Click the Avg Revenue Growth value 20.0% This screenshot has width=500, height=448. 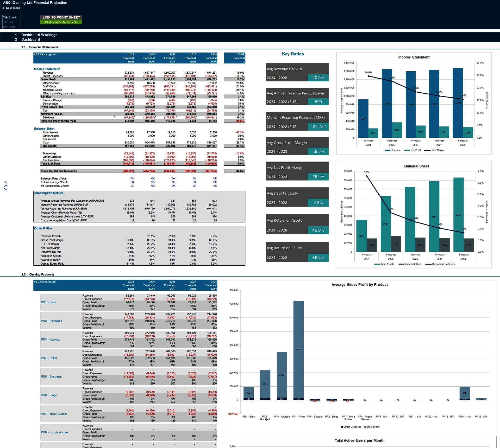(318, 78)
